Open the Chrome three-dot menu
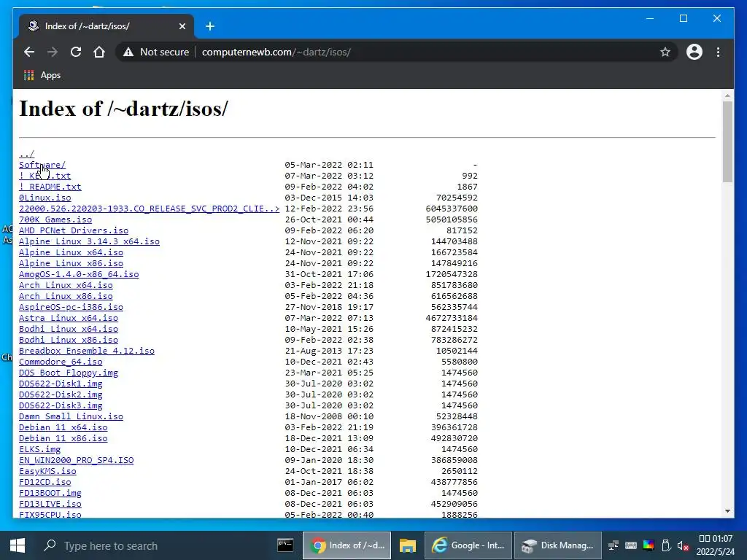This screenshot has height=560, width=747. 719,52
